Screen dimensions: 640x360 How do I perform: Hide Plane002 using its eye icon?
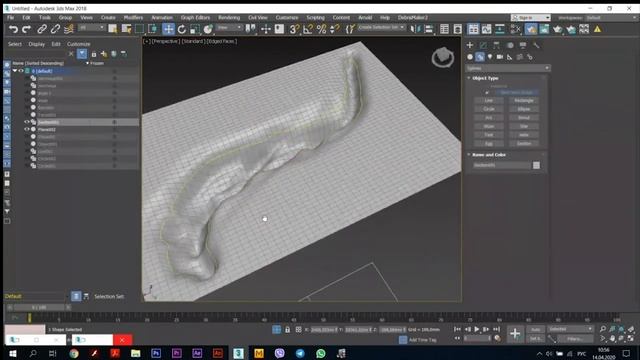pyautogui.click(x=27, y=129)
